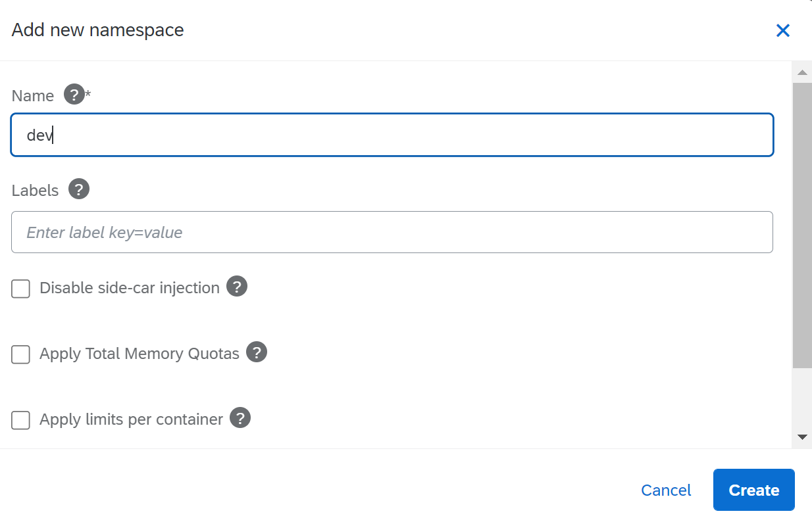Click the Add new namespace title

pos(98,30)
